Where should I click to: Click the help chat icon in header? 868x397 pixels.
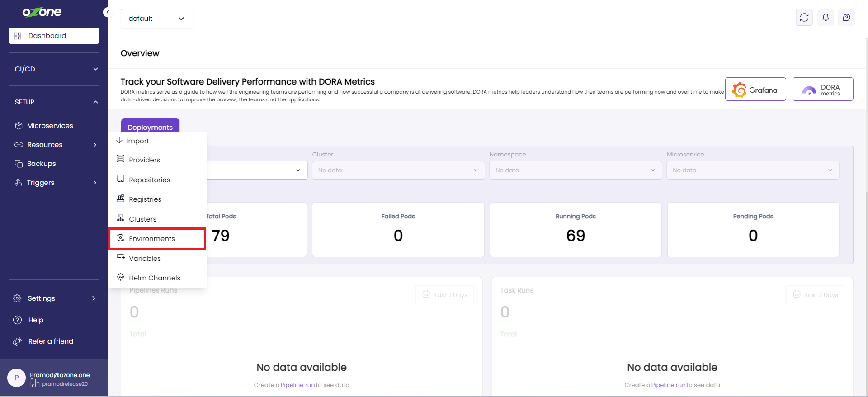tap(847, 18)
